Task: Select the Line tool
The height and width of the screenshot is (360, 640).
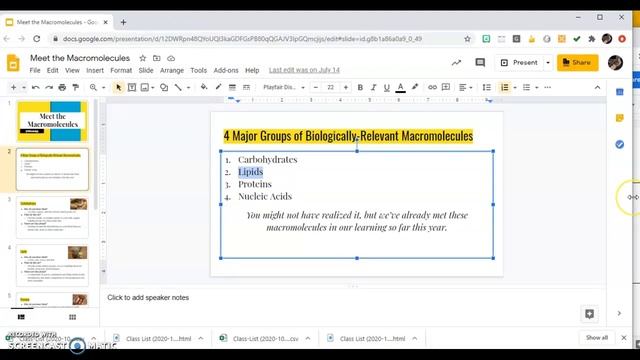Action: tap(178, 87)
